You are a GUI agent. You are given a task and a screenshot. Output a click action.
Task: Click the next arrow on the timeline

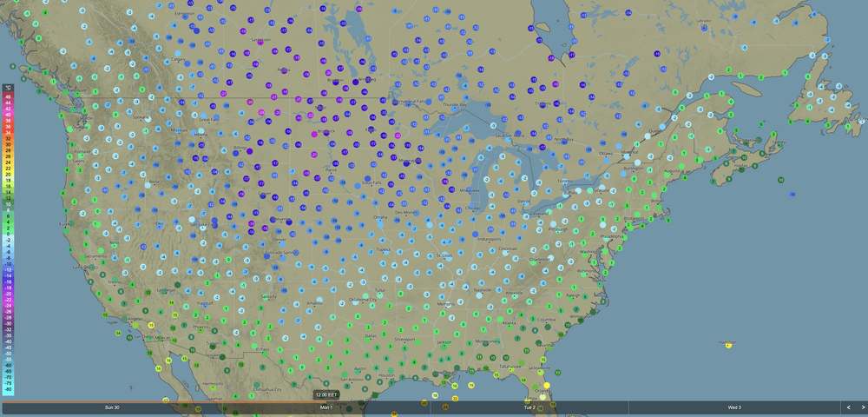(864, 407)
